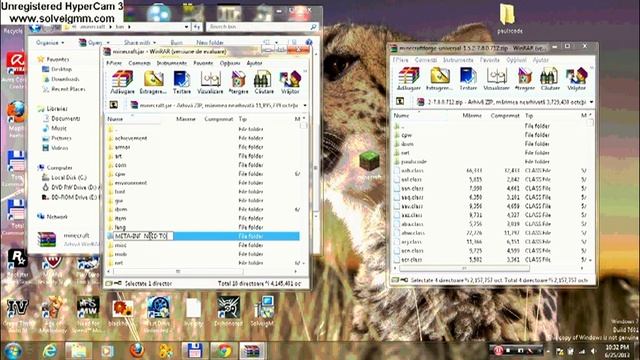Sort minecraft.jar list by Nume column
This screenshot has height=360, width=640.
pyautogui.click(x=115, y=119)
